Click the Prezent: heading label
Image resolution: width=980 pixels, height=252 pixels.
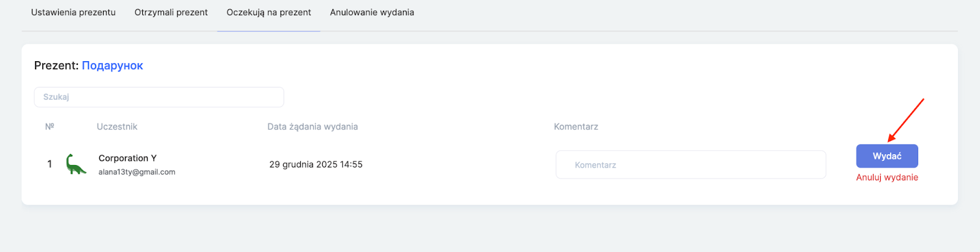click(x=56, y=65)
